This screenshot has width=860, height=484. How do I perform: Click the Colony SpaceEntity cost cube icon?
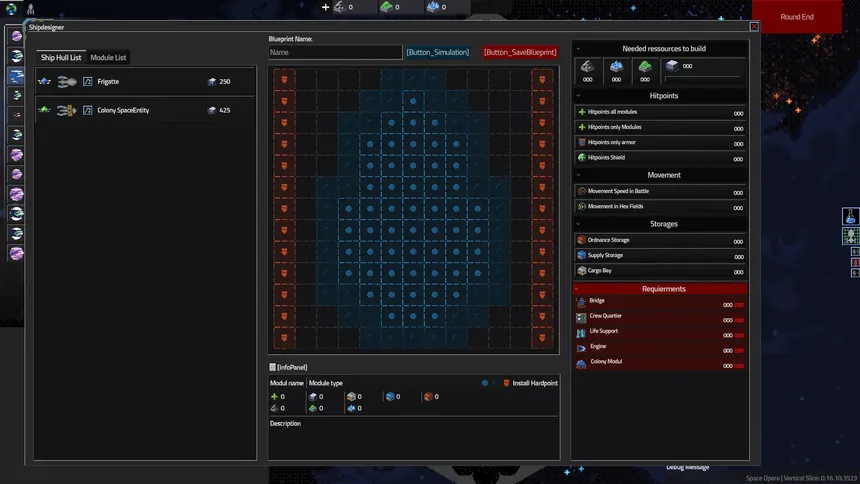click(212, 110)
